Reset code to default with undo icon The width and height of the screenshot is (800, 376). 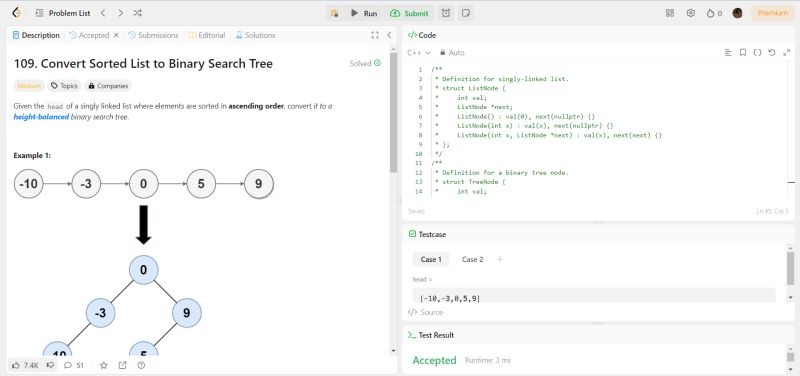point(771,53)
